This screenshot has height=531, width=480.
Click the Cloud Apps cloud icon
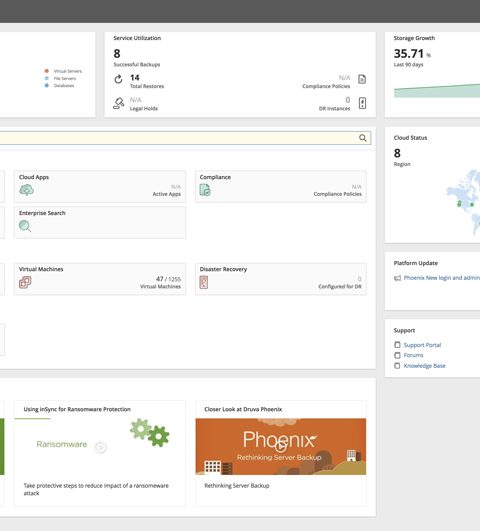(26, 190)
